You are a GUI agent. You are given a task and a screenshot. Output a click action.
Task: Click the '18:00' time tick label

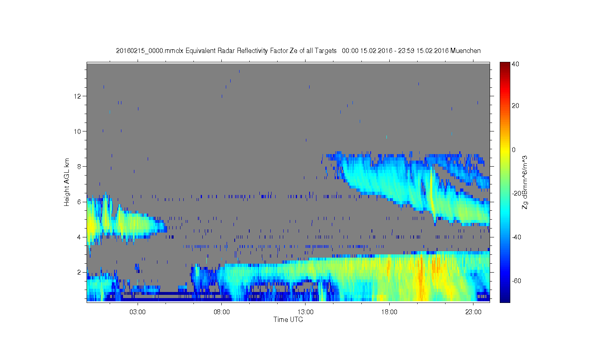point(389,312)
